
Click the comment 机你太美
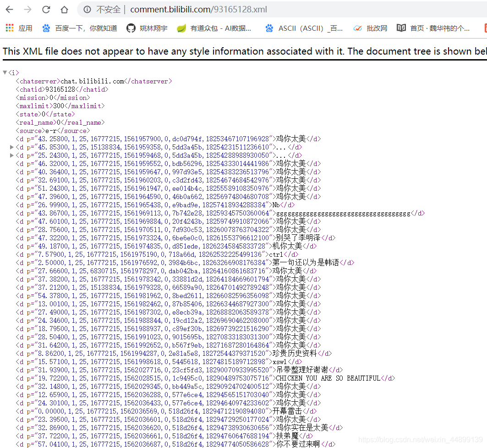click(287, 246)
